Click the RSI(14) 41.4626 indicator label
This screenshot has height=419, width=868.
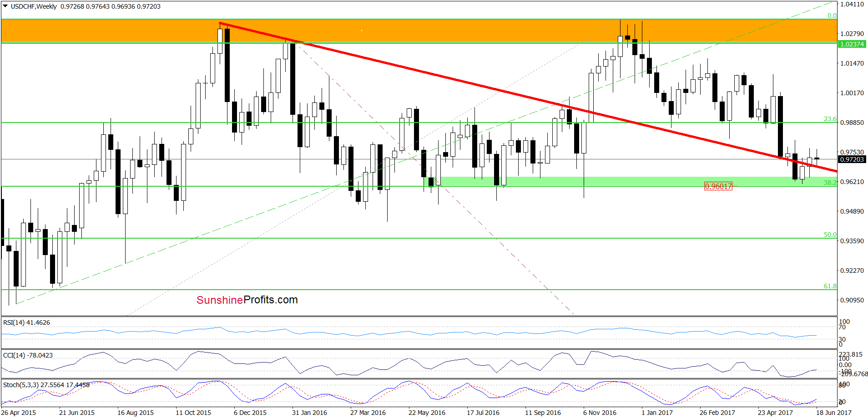pos(26,322)
